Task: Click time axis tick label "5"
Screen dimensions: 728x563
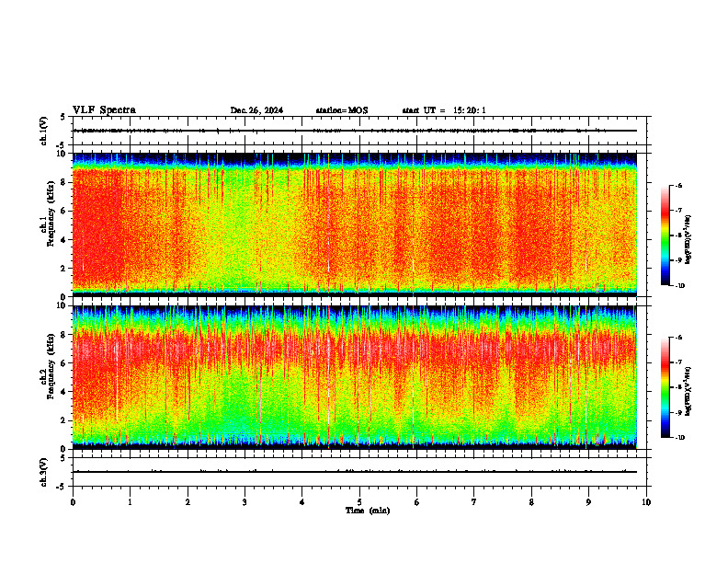Action: coord(359,502)
